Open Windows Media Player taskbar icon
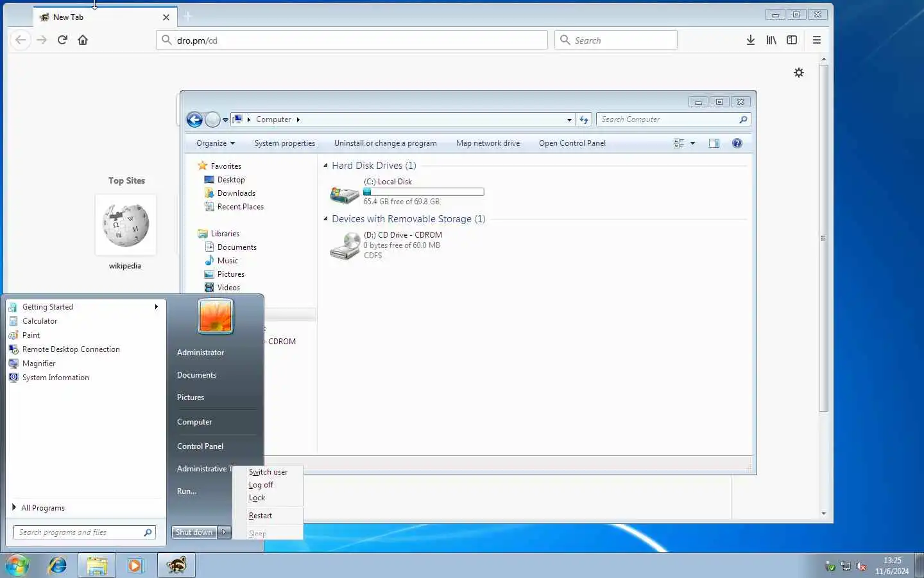Image resolution: width=924 pixels, height=578 pixels. click(x=135, y=565)
